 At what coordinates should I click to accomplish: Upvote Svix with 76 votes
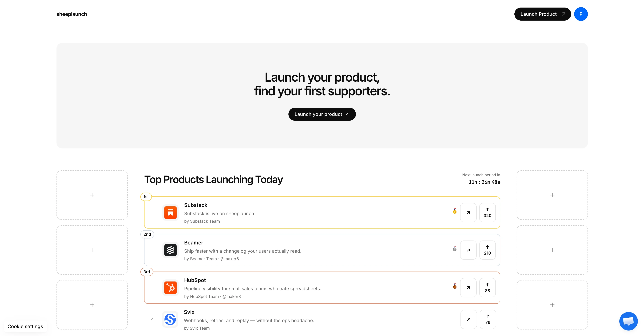click(488, 320)
